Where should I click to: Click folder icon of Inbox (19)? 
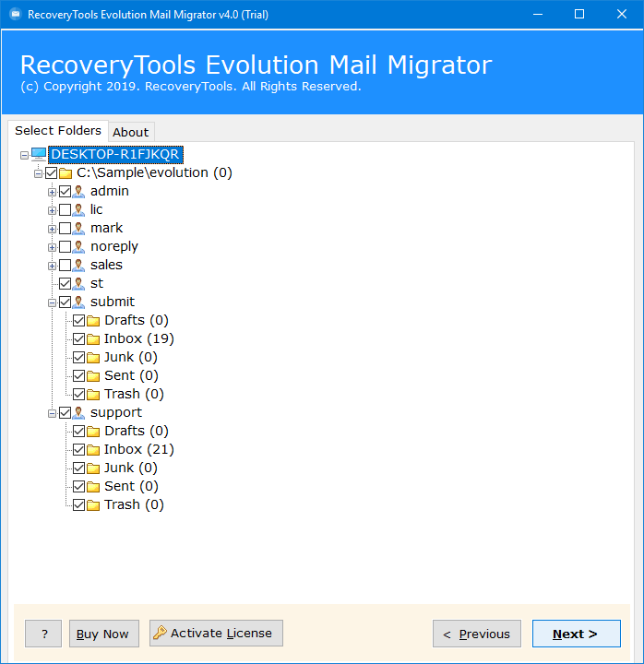point(93,339)
